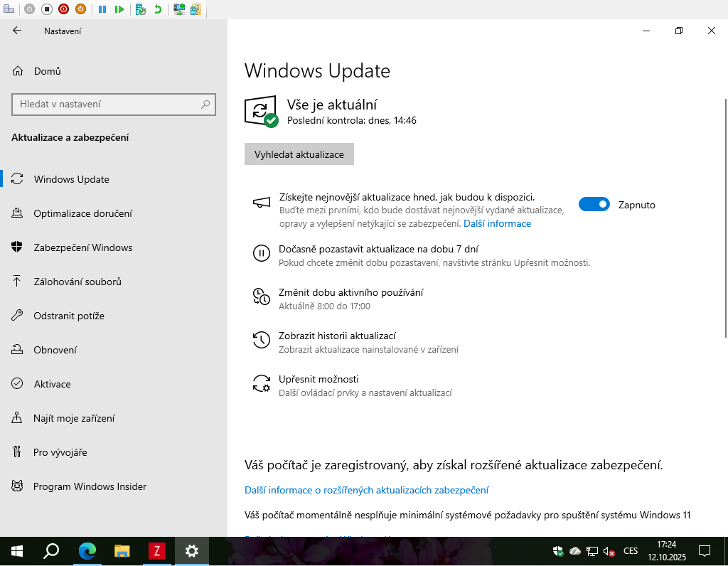Viewport: 728px width, 566px height.
Task: Turn off the get latest updates toggle
Action: (x=594, y=205)
